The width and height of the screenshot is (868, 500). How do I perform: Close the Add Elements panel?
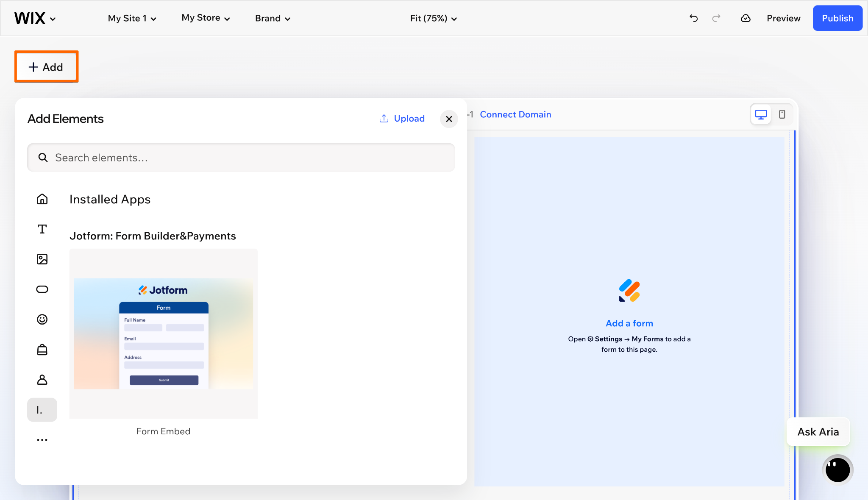coord(449,119)
